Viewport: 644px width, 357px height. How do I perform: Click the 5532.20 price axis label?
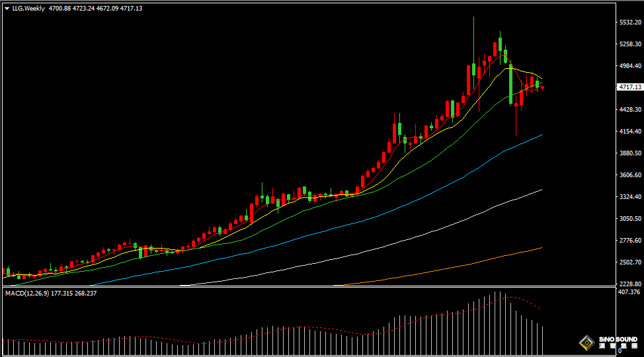(630, 22)
